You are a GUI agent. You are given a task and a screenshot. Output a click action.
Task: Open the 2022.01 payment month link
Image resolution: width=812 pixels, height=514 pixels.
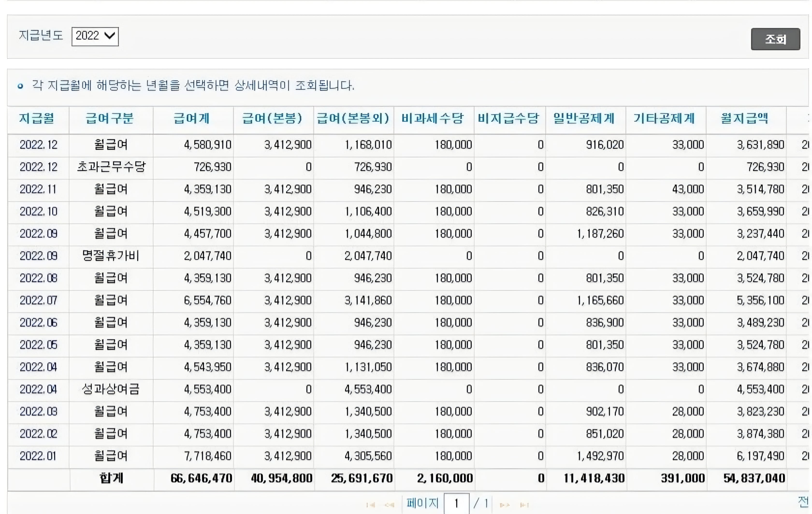pos(38,456)
